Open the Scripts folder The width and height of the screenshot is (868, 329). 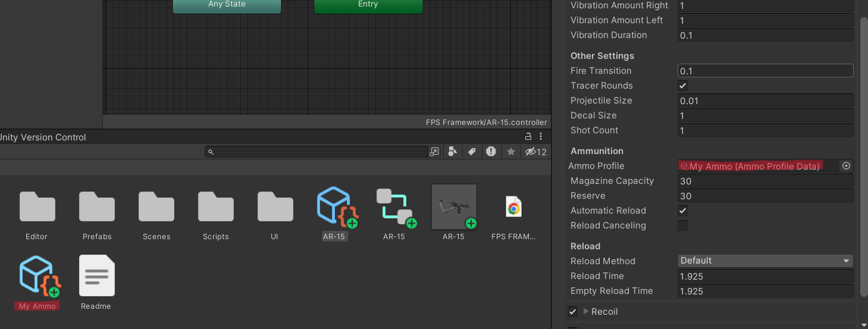click(215, 208)
